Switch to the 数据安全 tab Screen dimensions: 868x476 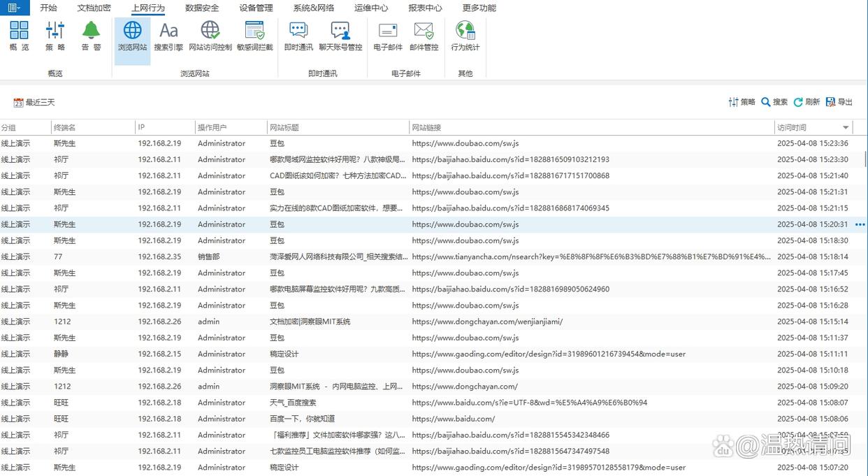201,8
